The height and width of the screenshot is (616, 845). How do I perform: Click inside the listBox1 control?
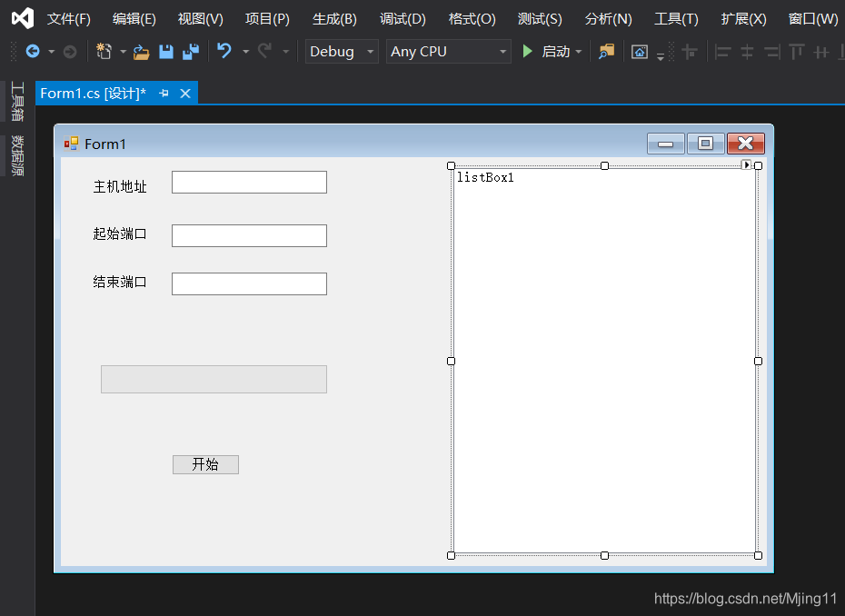(604, 361)
